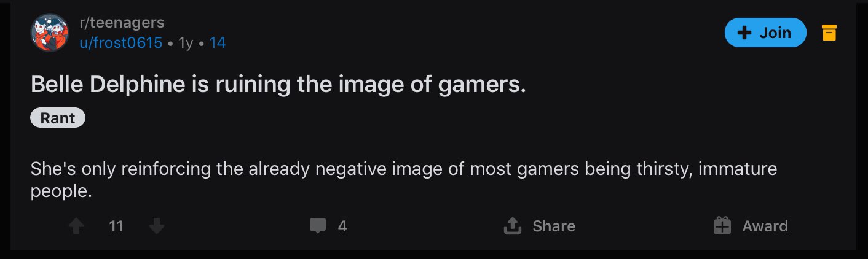Open comments via the speech bubble icon
Image resolution: width=868 pixels, height=259 pixels.
(x=317, y=226)
